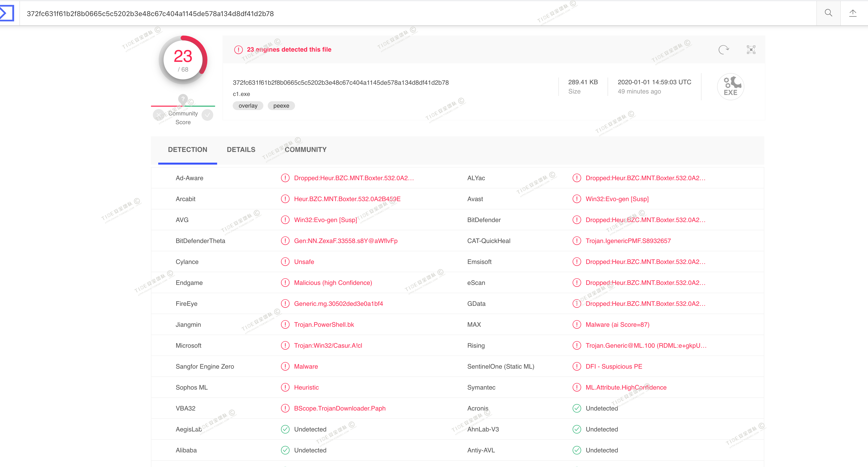The height and width of the screenshot is (467, 868).
Task: Click the upload file icon
Action: point(852,13)
